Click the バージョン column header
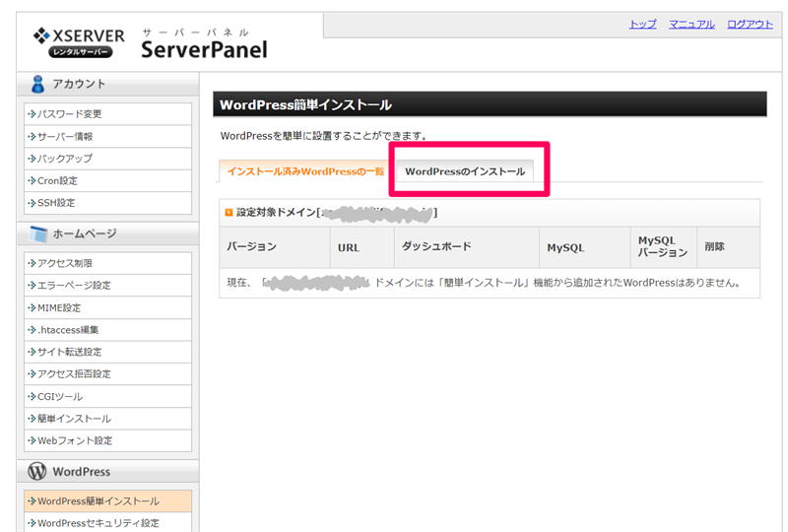The height and width of the screenshot is (532, 788). (275, 247)
